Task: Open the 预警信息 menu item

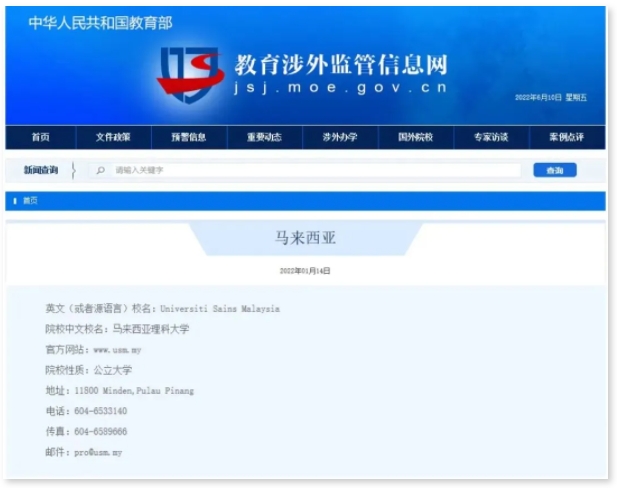Action: pyautogui.click(x=189, y=137)
